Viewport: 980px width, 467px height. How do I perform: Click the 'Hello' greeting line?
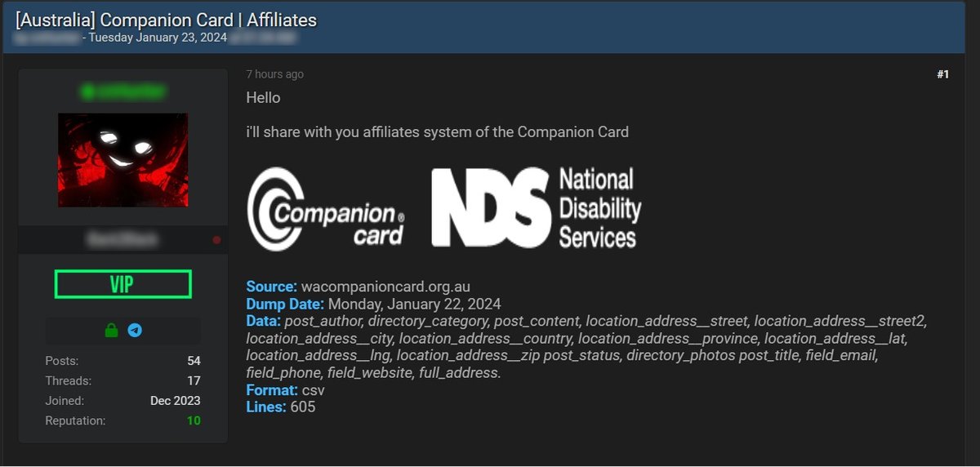[263, 98]
